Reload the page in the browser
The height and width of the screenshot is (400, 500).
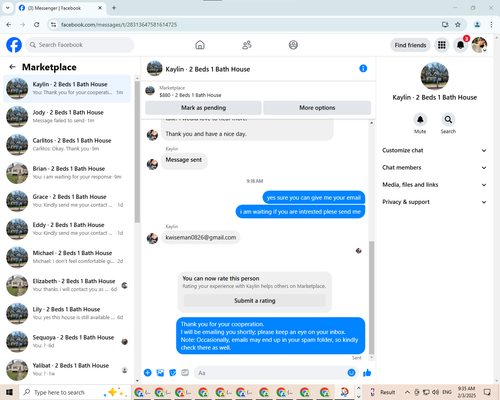[37, 24]
